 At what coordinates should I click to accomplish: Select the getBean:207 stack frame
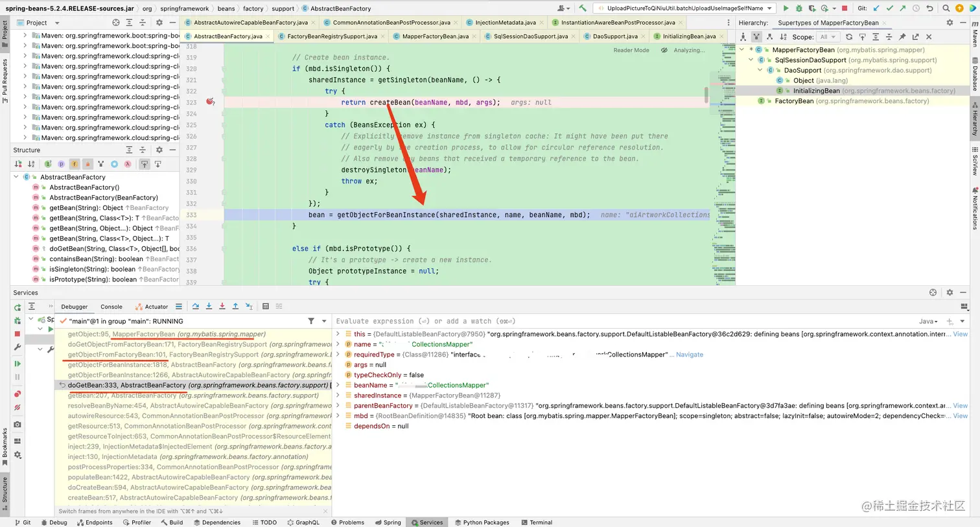click(x=193, y=395)
